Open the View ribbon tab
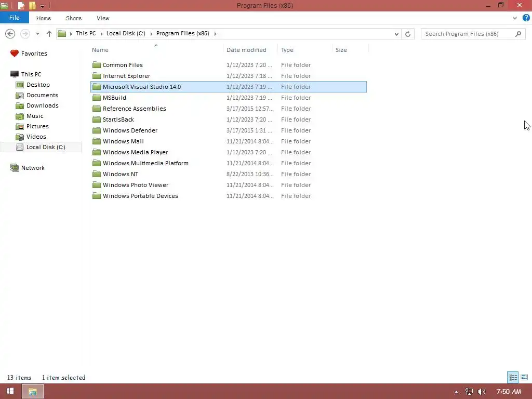 click(103, 18)
